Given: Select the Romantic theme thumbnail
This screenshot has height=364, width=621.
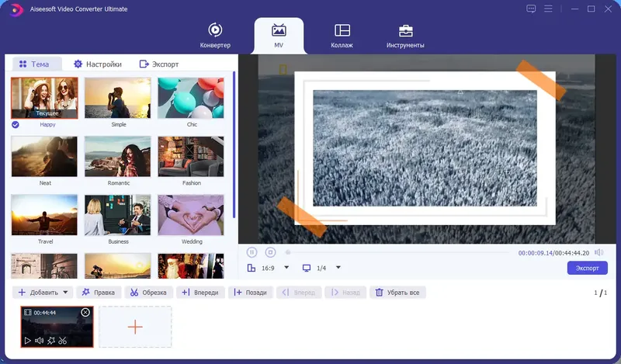Looking at the screenshot, I should (x=118, y=157).
